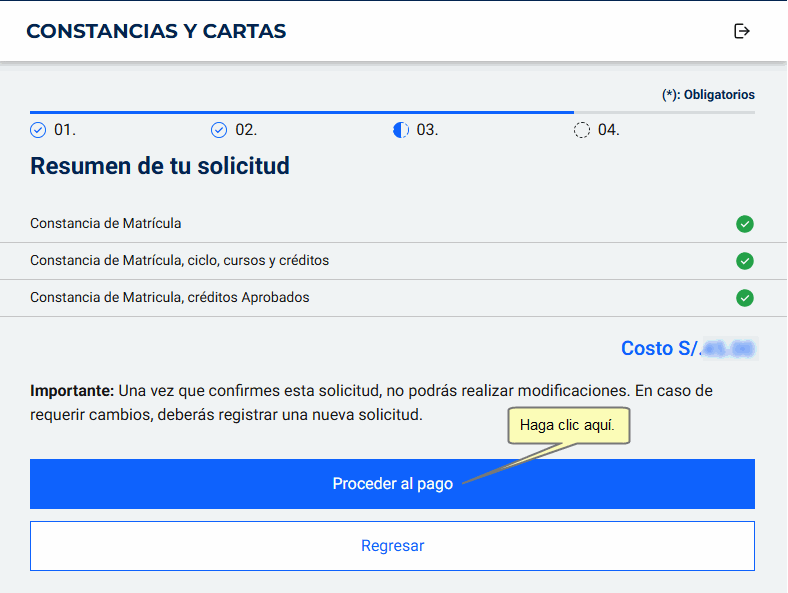Screen dimensions: 788x593
Task: Click the half-filled circle icon for step 03
Action: tap(401, 130)
